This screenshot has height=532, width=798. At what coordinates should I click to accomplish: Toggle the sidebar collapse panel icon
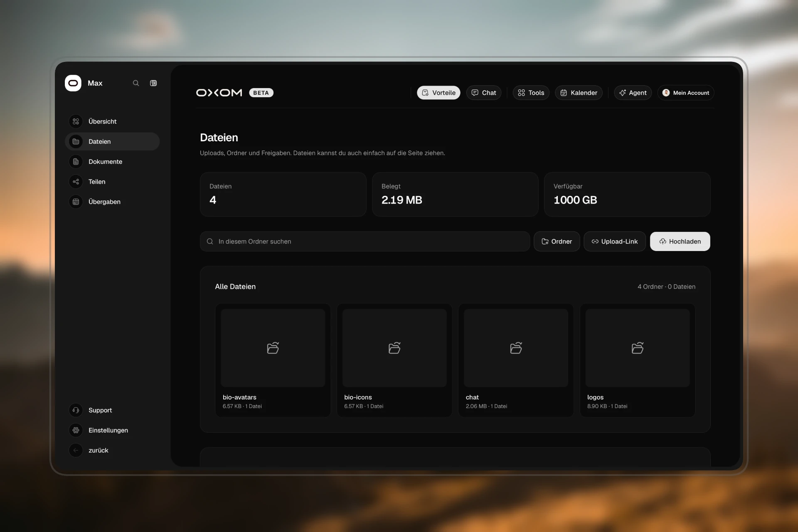point(153,83)
